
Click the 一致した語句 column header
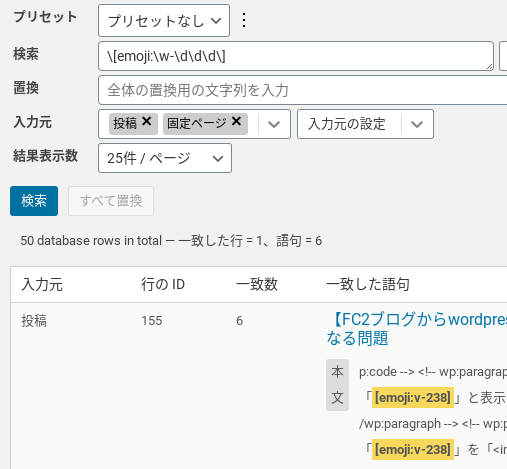click(368, 285)
